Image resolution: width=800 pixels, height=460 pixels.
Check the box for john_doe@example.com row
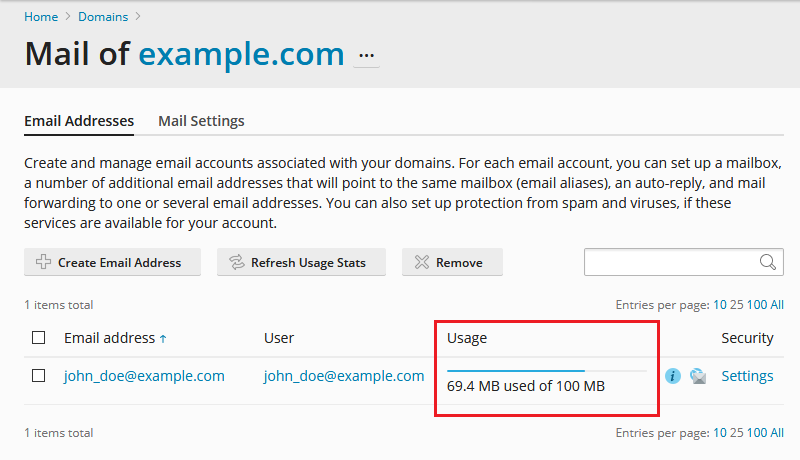(39, 376)
